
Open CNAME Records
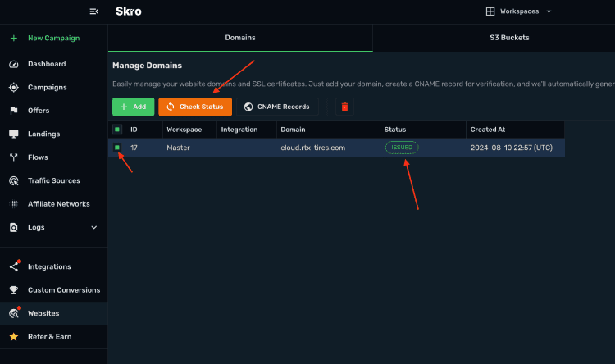[277, 107]
